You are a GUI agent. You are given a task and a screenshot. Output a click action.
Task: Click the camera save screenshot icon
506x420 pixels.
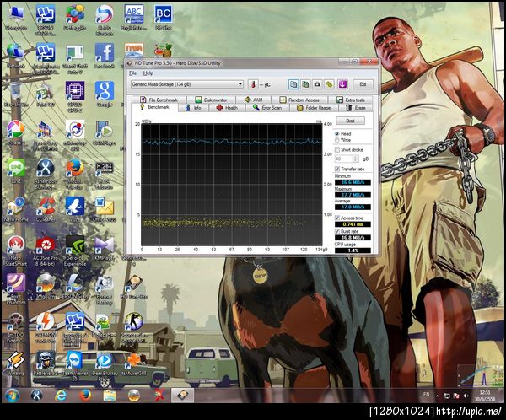coord(317,84)
